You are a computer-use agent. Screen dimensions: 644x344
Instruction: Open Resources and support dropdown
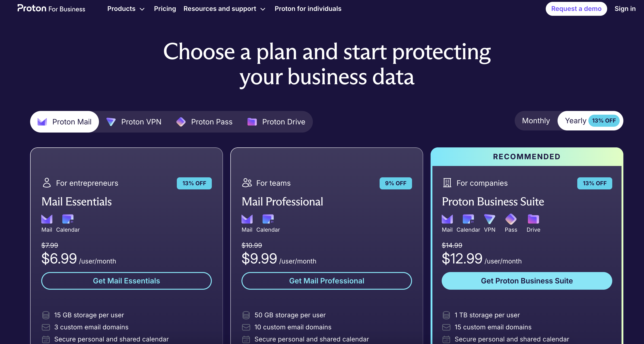[224, 9]
